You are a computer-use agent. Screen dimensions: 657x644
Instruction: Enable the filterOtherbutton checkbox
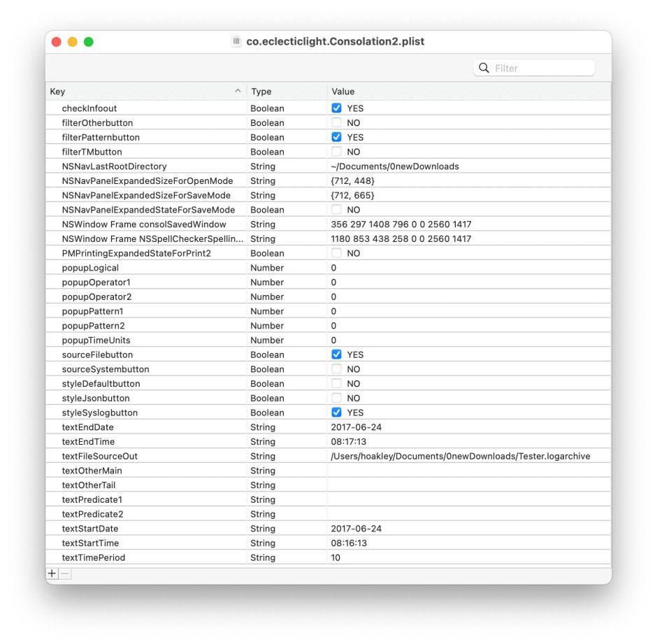336,122
